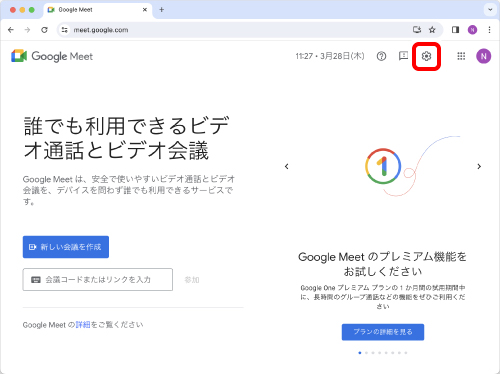Reload the meet.google.com page

point(44,30)
